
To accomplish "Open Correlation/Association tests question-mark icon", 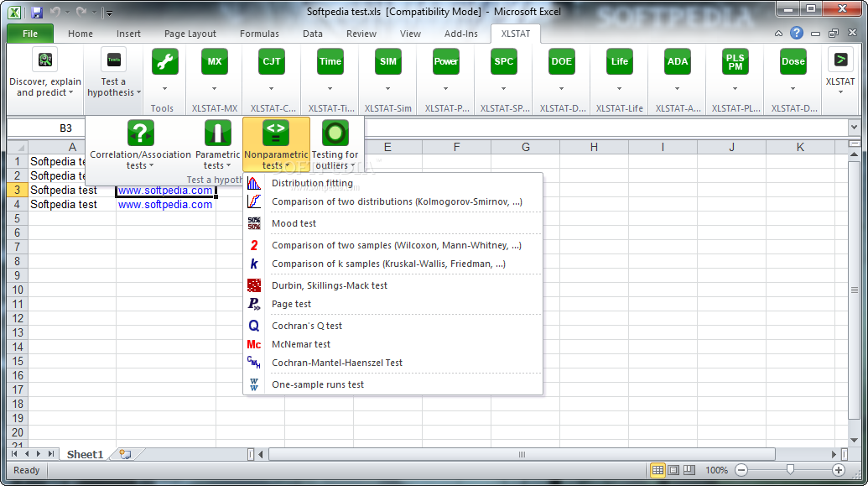I will tap(141, 133).
